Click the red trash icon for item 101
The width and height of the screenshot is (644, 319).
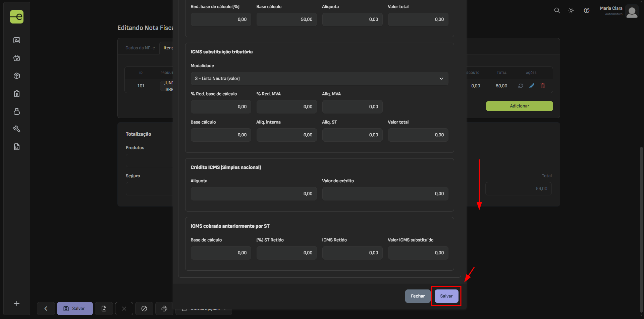coord(542,86)
